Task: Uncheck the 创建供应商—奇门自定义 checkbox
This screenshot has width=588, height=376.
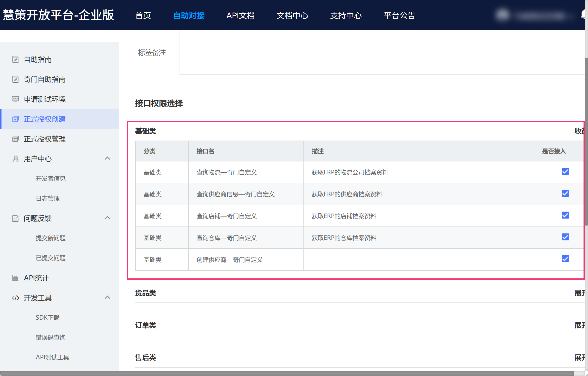Action: [565, 259]
